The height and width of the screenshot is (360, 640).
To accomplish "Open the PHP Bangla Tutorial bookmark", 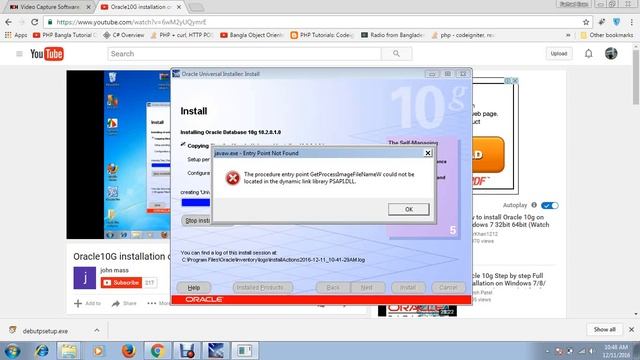I will pyautogui.click(x=64, y=35).
